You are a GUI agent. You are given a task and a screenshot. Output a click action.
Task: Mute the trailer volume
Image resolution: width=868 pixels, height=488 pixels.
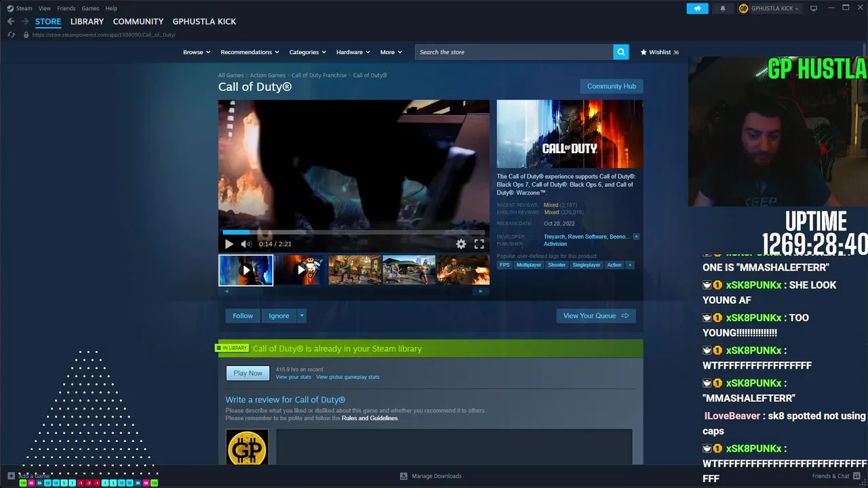point(246,244)
